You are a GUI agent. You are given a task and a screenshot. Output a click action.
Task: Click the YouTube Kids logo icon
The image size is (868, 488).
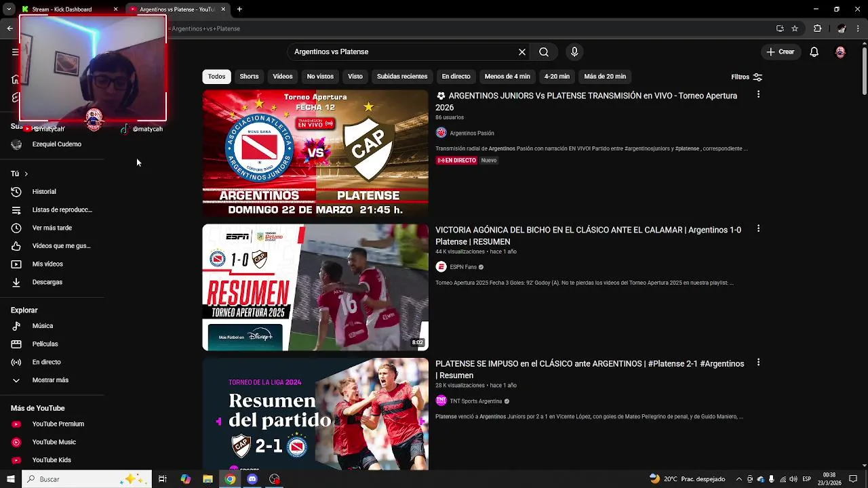tap(16, 460)
